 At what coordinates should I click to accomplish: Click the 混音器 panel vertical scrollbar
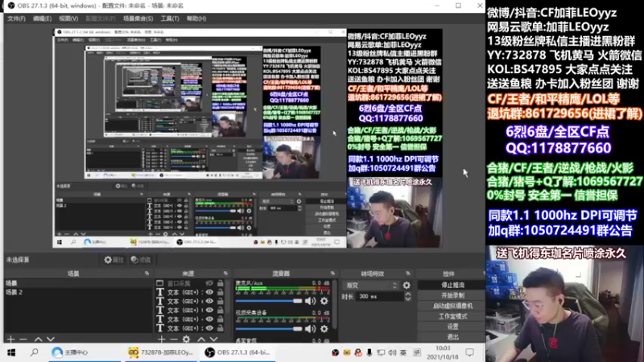pyautogui.click(x=336, y=304)
